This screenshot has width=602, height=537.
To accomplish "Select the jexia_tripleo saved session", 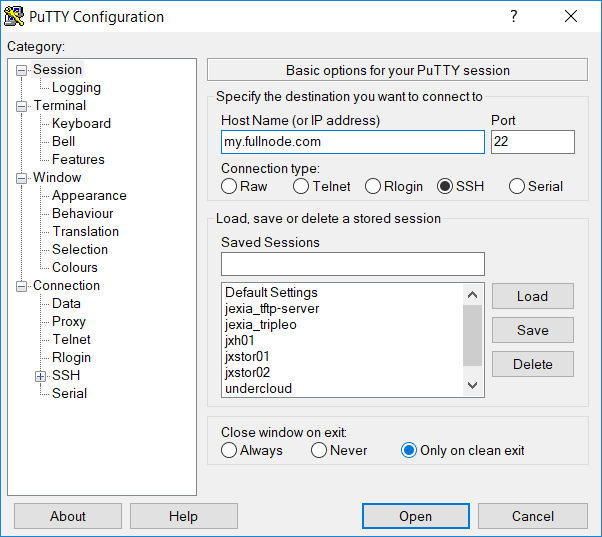I will point(343,325).
